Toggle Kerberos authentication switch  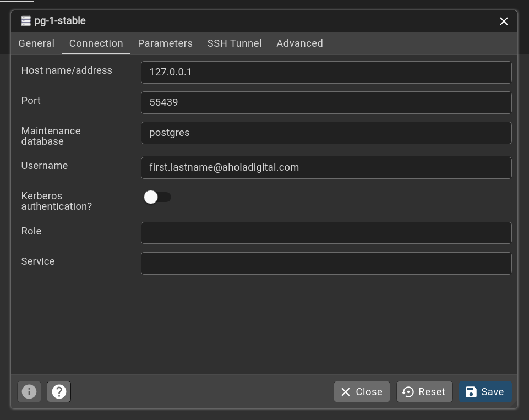(x=157, y=197)
